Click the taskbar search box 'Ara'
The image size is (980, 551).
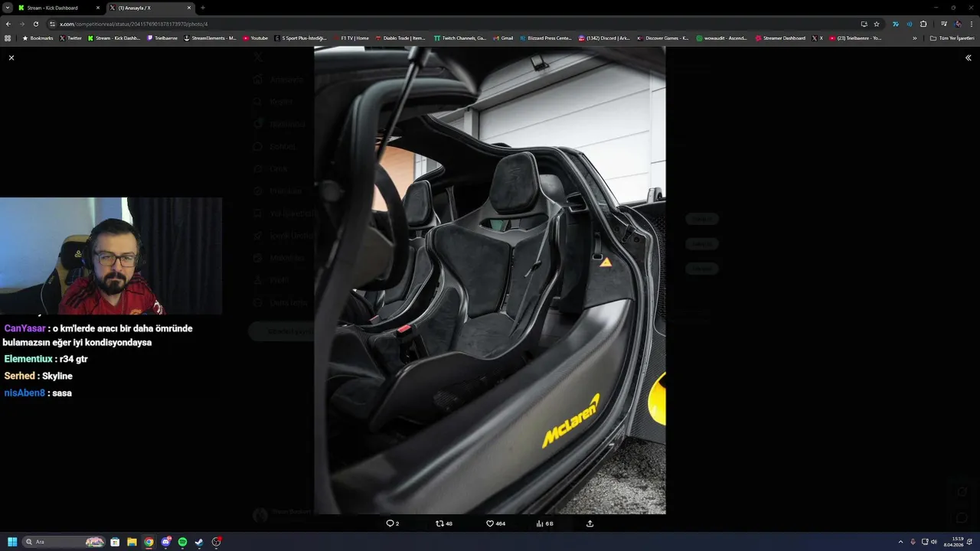(x=64, y=542)
